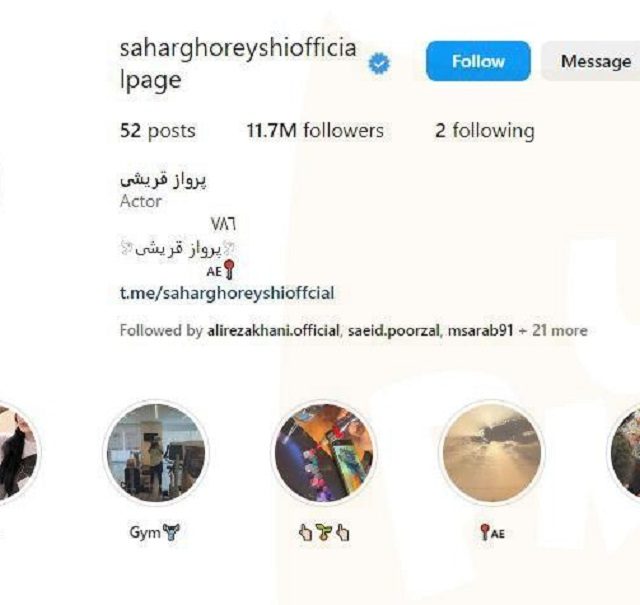Click the Message button
This screenshot has height=605, width=640.
coord(591,61)
